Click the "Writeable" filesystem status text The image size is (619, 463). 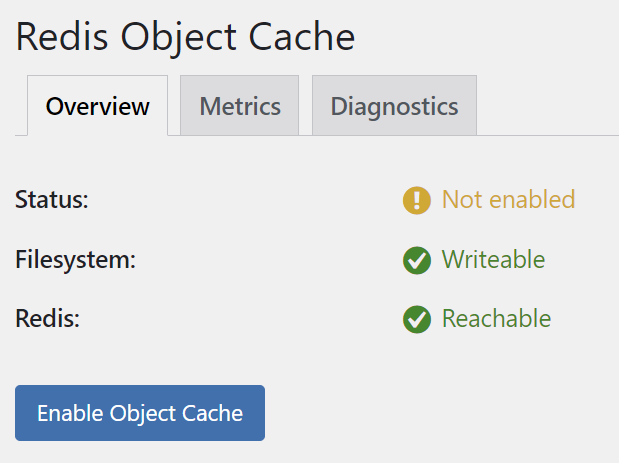[x=493, y=260]
